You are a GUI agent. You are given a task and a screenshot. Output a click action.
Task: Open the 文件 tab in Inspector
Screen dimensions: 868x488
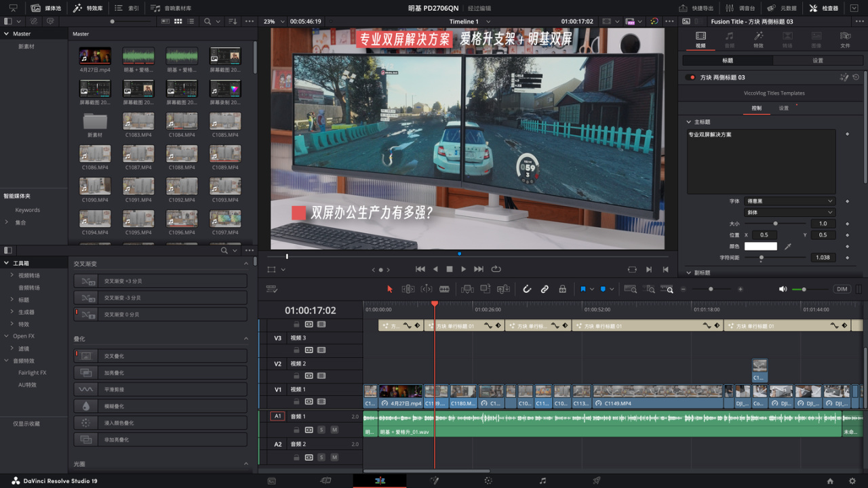845,39
